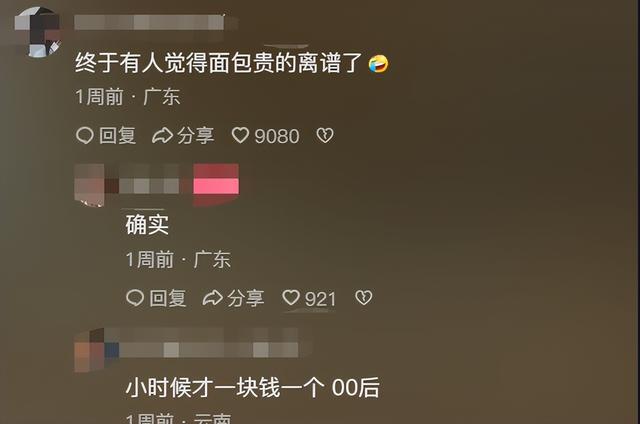Tap the 9080 like count
The image size is (640, 424).
(x=277, y=136)
